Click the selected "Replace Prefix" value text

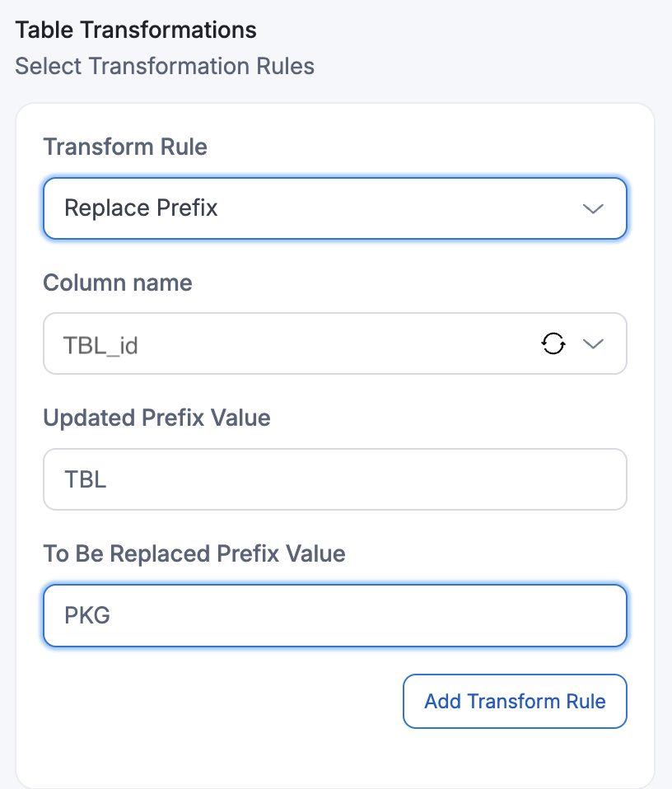click(141, 208)
